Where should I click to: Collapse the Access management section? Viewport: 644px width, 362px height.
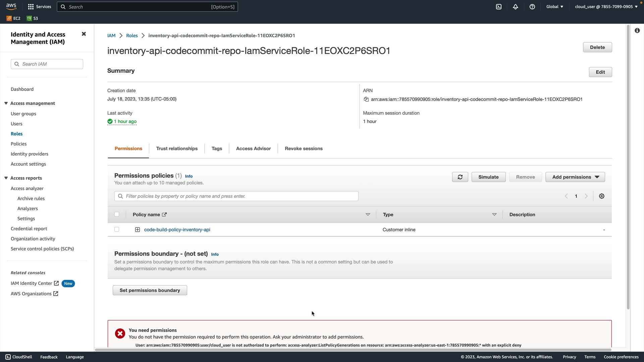click(6, 103)
